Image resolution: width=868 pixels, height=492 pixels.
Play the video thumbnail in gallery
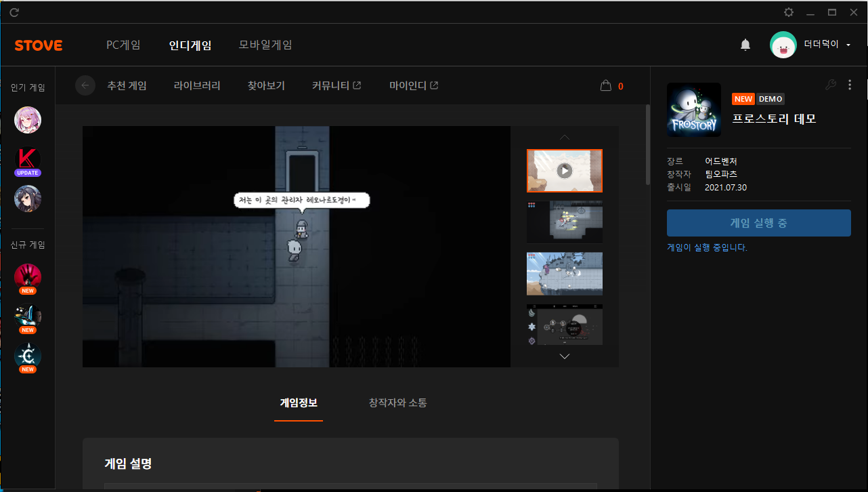click(x=565, y=171)
